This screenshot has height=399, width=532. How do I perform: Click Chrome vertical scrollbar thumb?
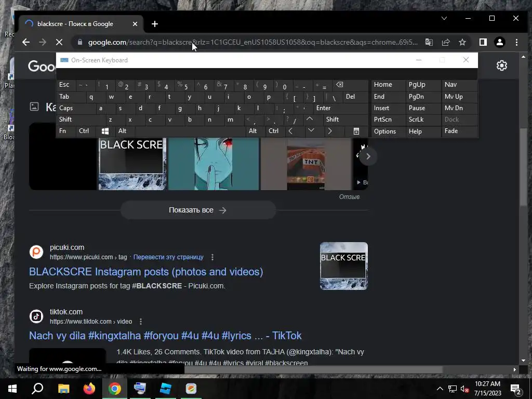pos(523,167)
